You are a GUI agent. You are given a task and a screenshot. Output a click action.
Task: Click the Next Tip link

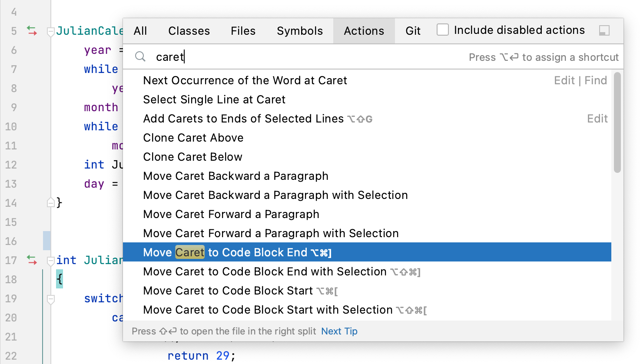(x=339, y=331)
